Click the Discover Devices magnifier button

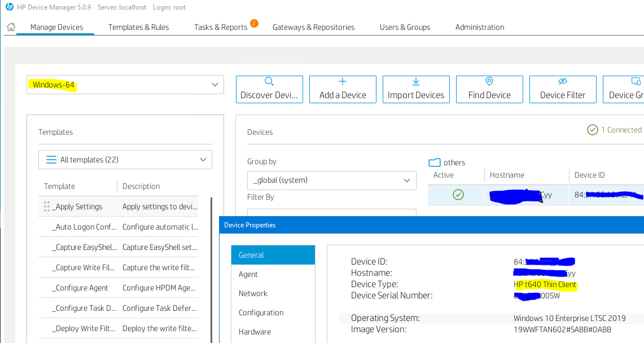(x=269, y=89)
